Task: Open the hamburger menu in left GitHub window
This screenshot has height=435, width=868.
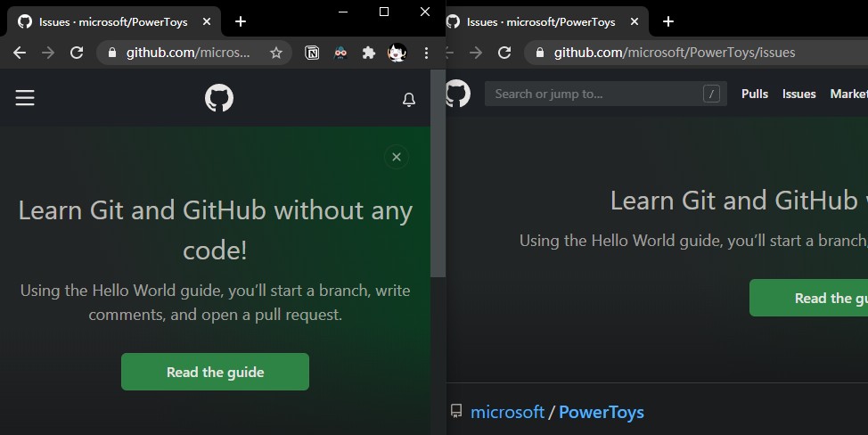Action: coord(25,98)
